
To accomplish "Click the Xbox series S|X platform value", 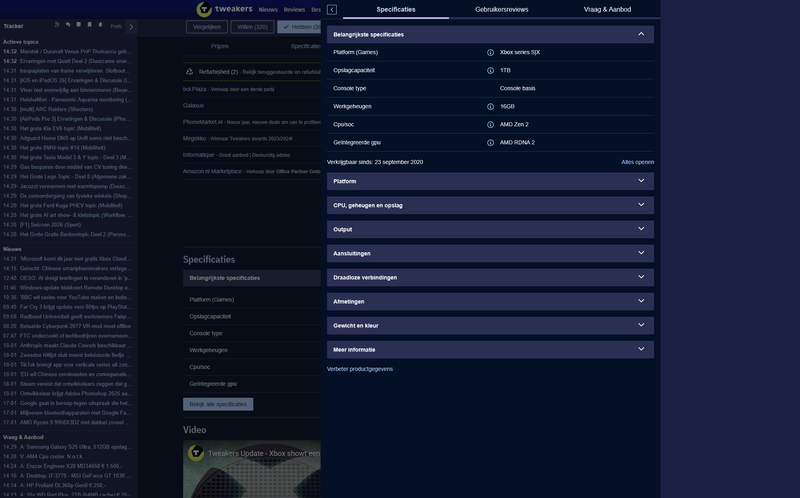I will tap(520, 53).
